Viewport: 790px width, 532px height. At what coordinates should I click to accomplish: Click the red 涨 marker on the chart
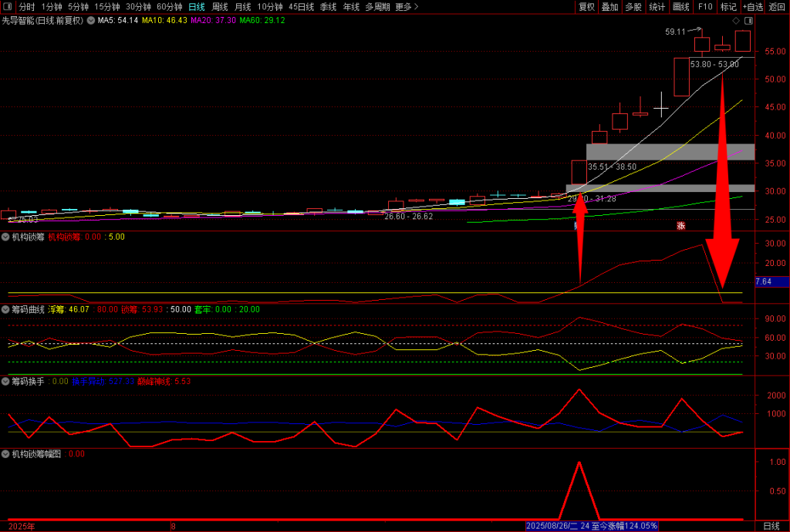click(680, 226)
